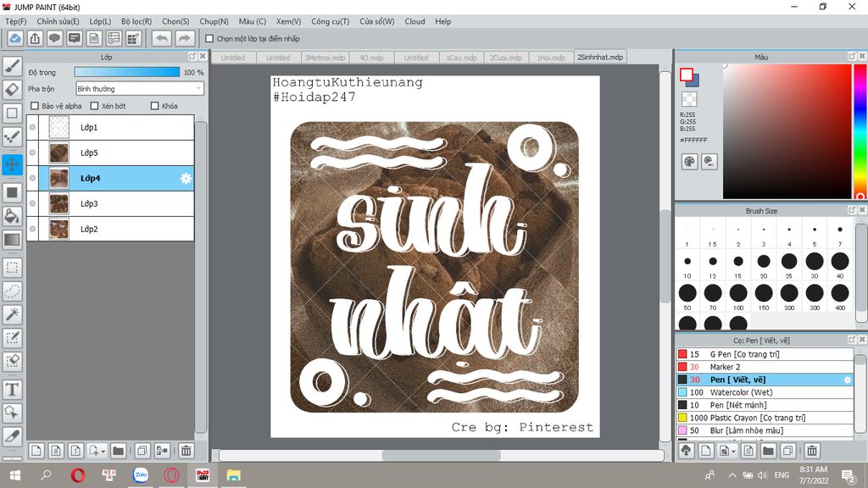The width and height of the screenshot is (868, 488).
Task: Open the Công cụ(T) menu
Action: click(x=330, y=21)
